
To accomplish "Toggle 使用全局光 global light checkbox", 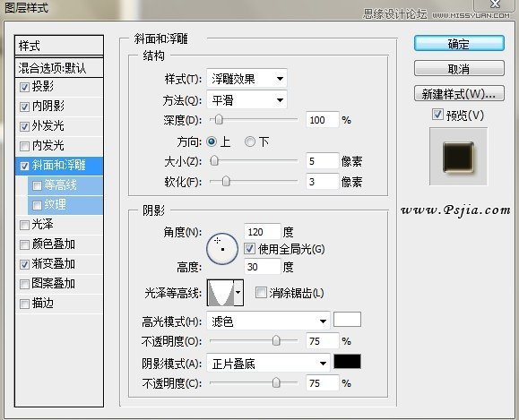I will pyautogui.click(x=249, y=249).
